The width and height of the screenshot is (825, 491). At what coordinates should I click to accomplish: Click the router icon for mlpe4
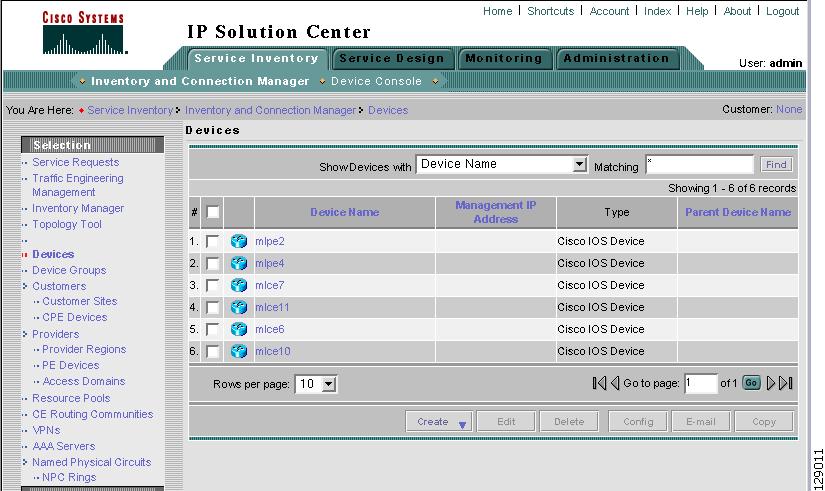239,263
